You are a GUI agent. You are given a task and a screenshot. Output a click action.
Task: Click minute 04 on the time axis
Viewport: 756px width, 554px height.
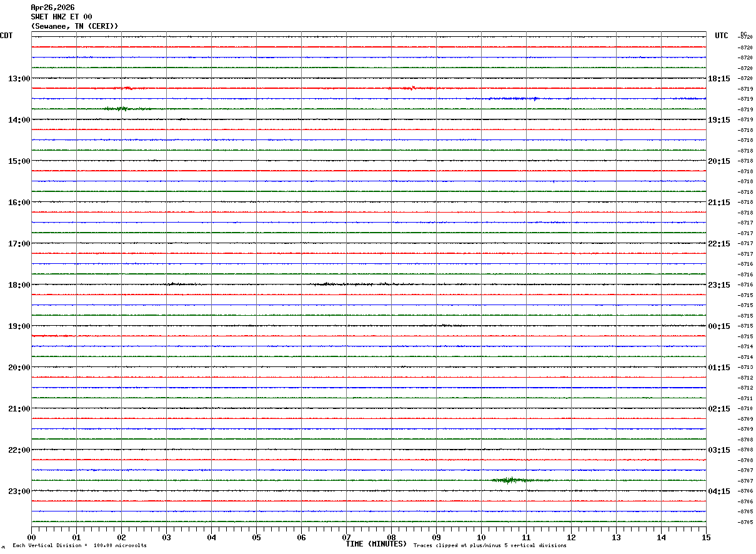(212, 537)
